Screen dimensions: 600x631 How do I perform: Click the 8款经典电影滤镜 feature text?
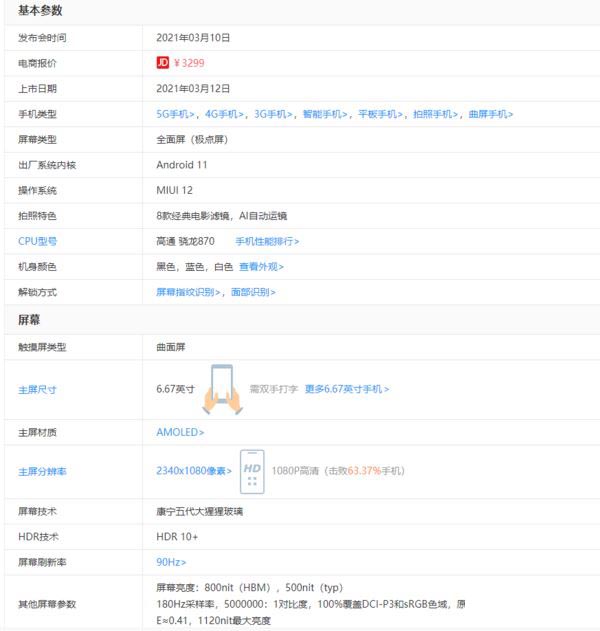(193, 216)
